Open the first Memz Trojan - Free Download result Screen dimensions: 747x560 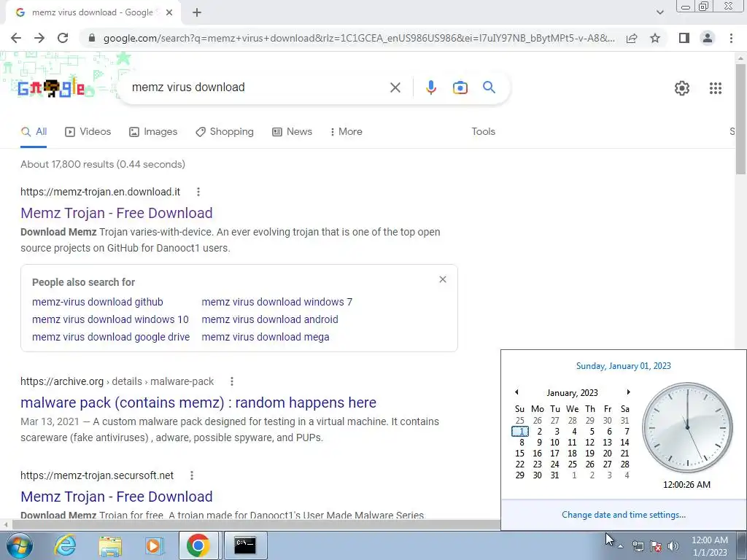coord(117,213)
